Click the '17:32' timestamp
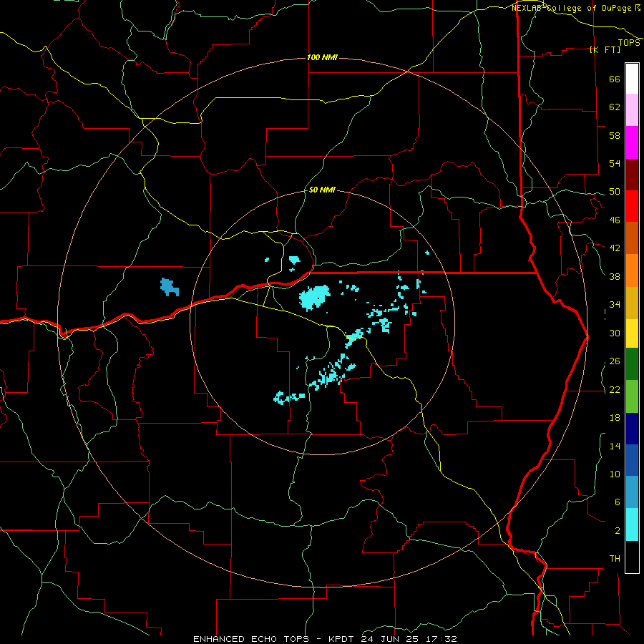 point(442,639)
